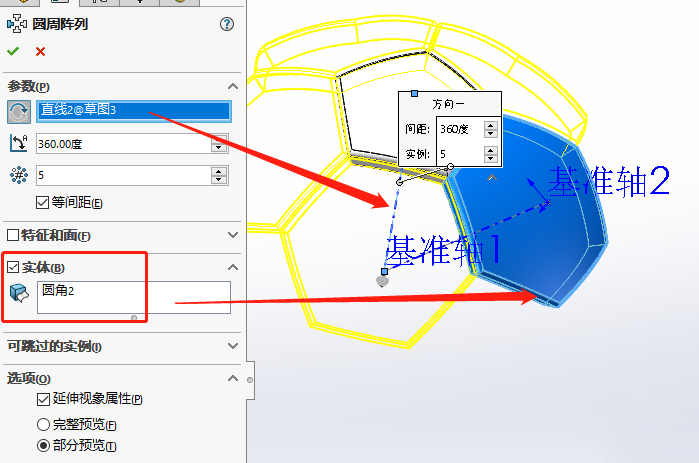Enable the 特征和面 checkbox
Screen dimensions: 699x463
click(13, 235)
